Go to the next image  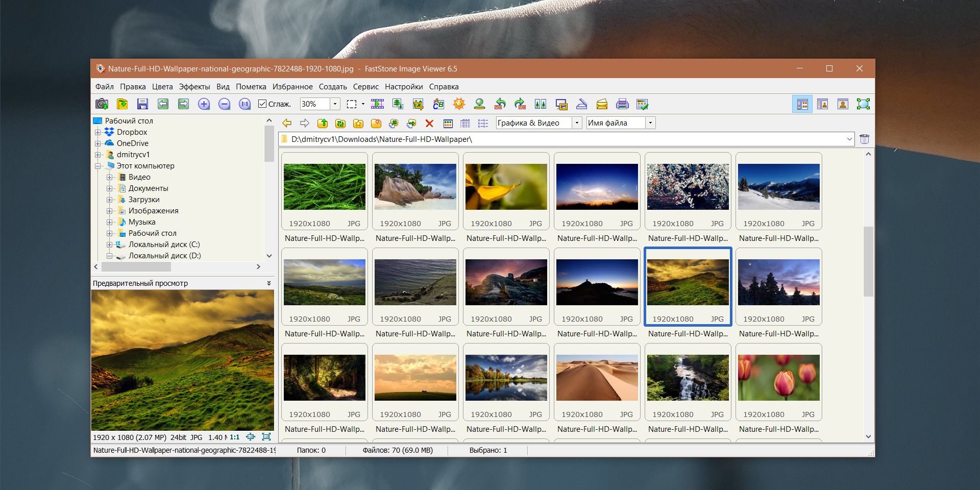point(183,104)
